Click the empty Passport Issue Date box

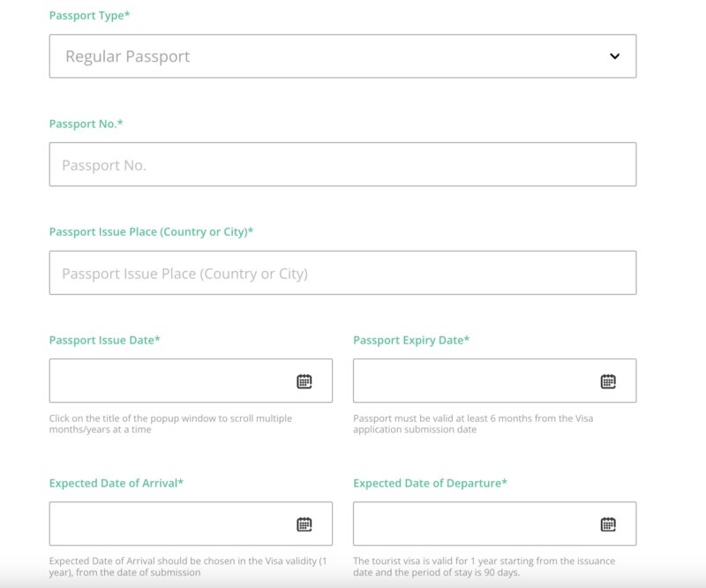coord(168,381)
